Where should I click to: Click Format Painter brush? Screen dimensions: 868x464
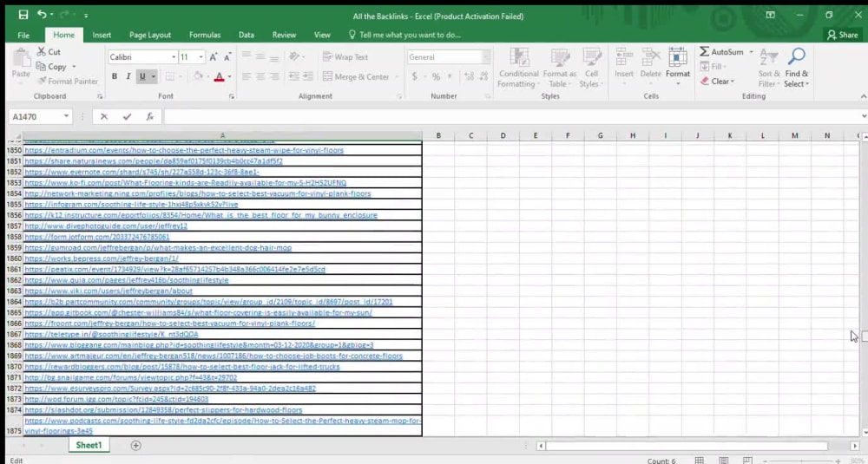(68, 82)
